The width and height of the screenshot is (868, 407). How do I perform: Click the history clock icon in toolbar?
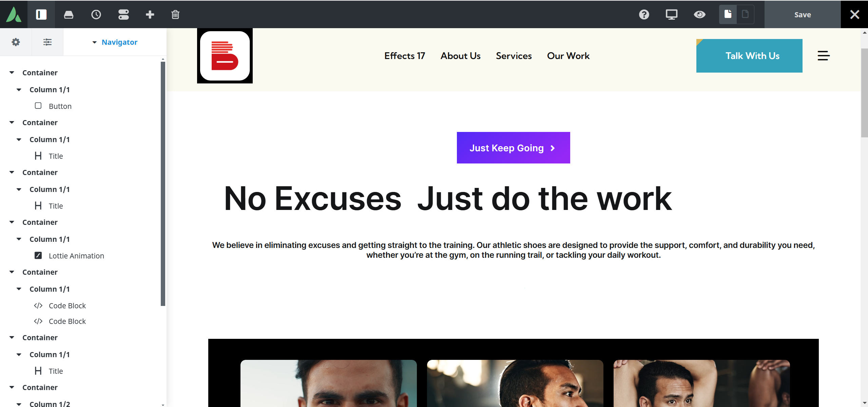tap(96, 15)
